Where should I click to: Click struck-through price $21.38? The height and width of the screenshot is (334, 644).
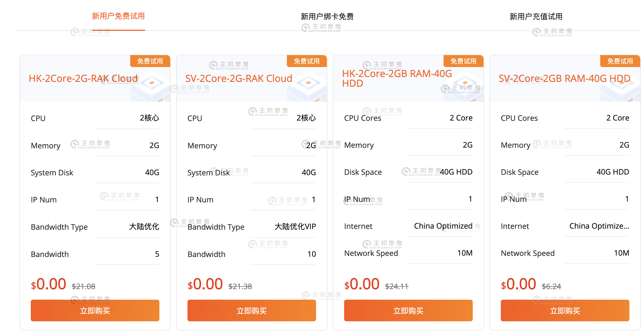click(x=240, y=286)
